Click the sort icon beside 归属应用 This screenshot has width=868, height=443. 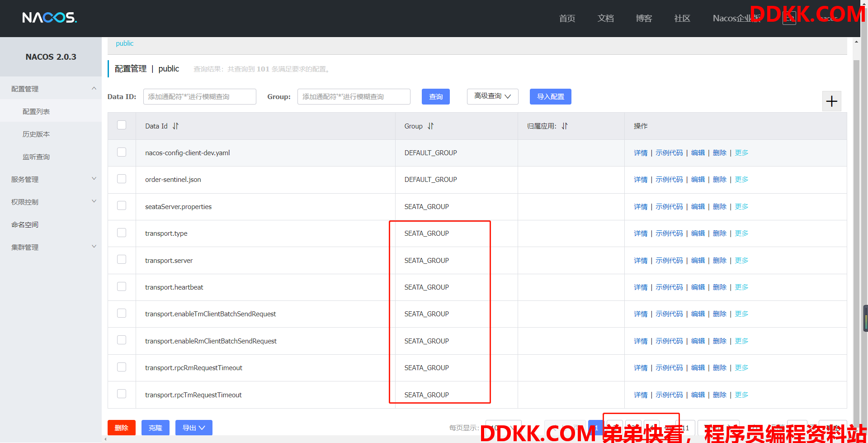click(565, 126)
